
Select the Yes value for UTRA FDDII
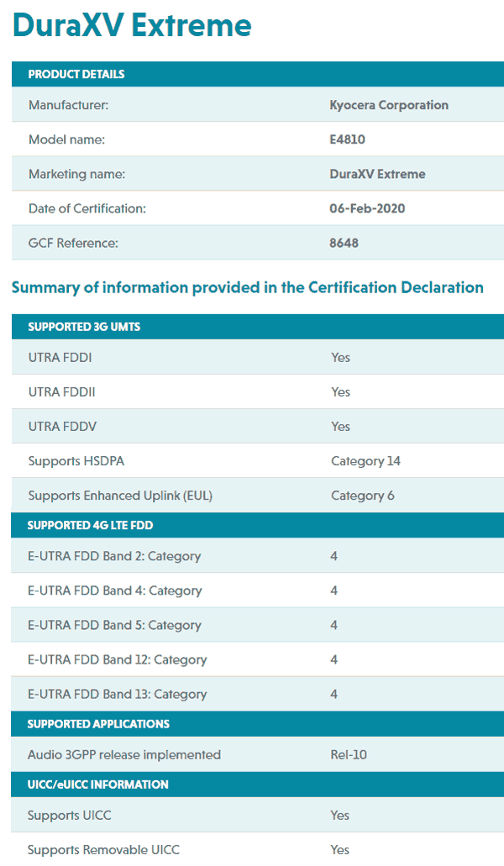pos(340,392)
